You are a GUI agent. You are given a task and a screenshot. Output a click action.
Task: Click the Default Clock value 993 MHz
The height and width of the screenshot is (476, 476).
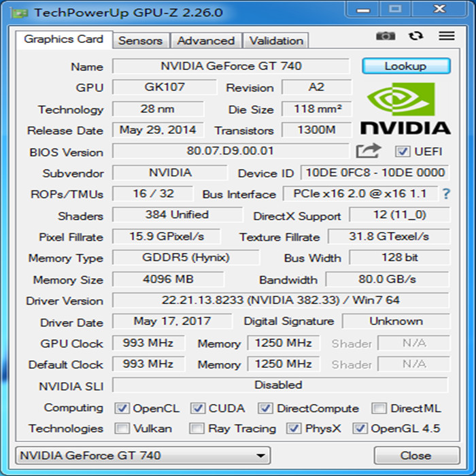click(x=148, y=364)
